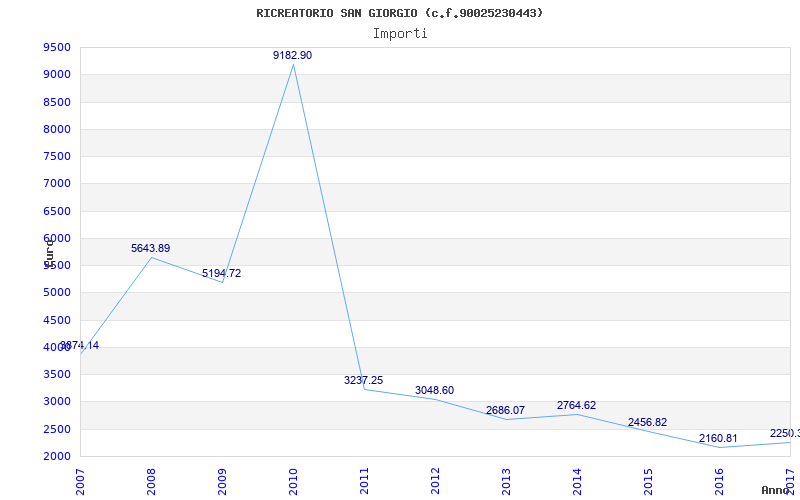Click the 2010 x-axis year label
This screenshot has width=800, height=500.
(293, 482)
